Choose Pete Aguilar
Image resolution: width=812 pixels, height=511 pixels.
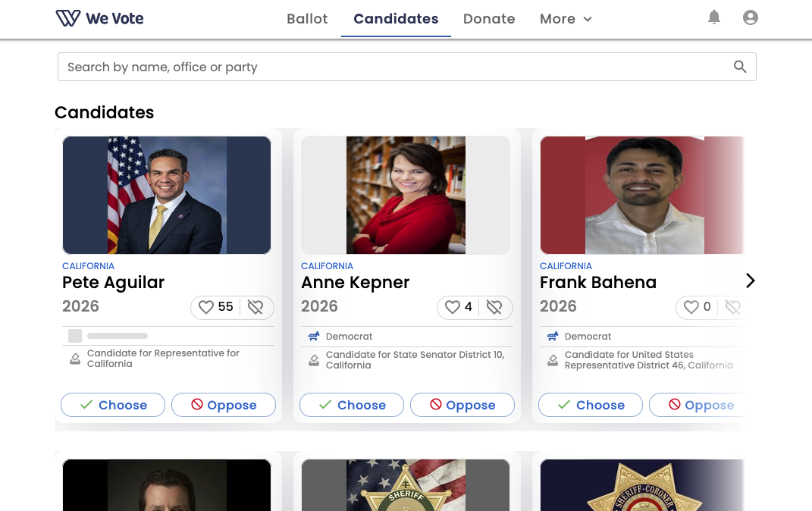[113, 405]
